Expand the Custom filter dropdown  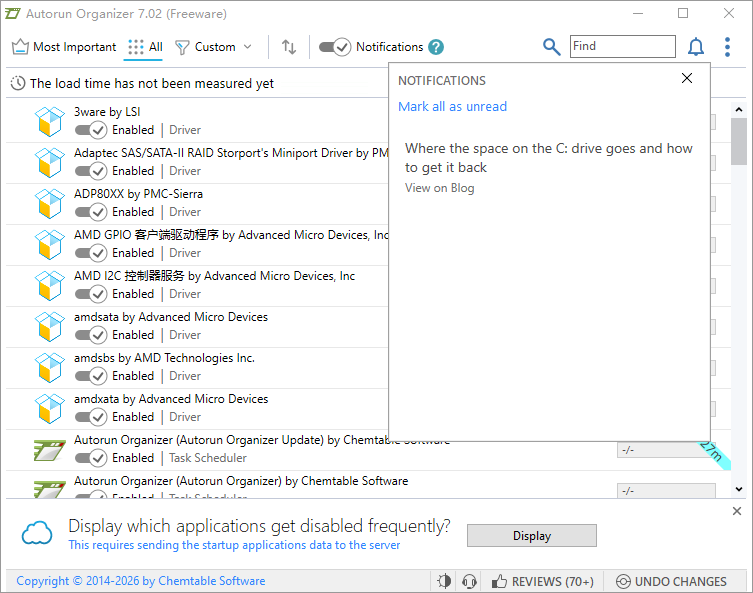(x=213, y=47)
